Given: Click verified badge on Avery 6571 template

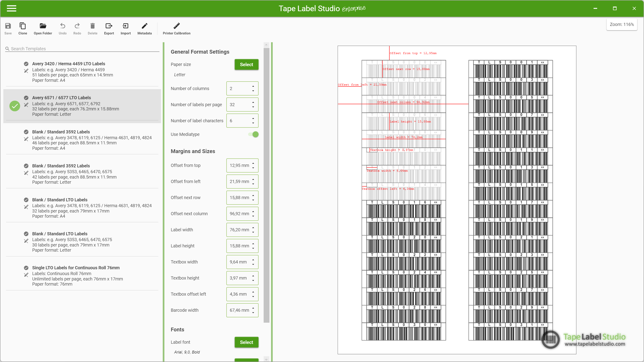Looking at the screenshot, I should pyautogui.click(x=26, y=98).
